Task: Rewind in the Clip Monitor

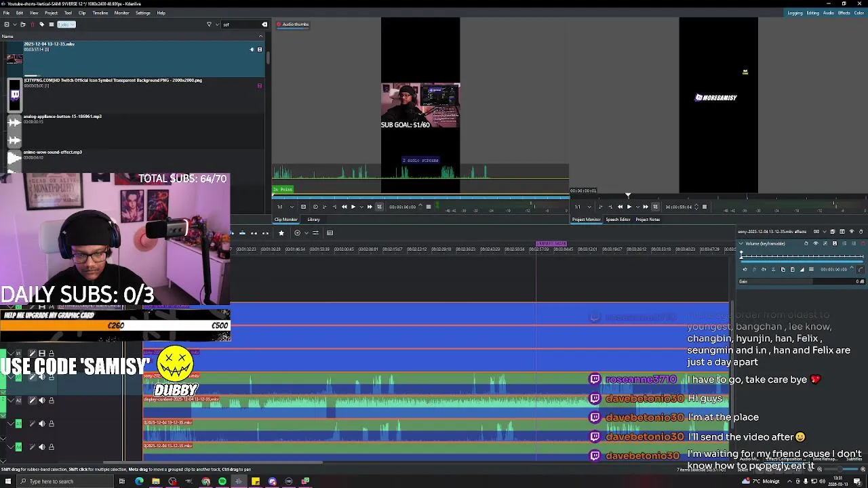Action: pos(344,207)
